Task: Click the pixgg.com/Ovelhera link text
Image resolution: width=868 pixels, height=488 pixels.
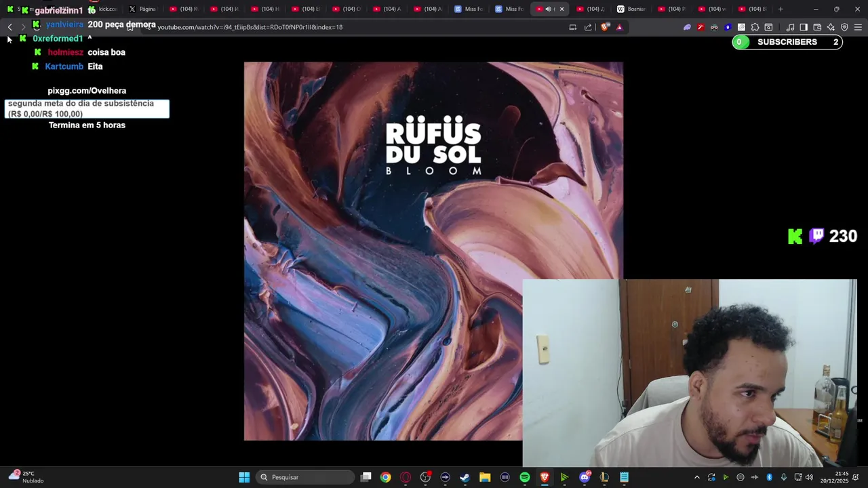Action: pos(87,90)
